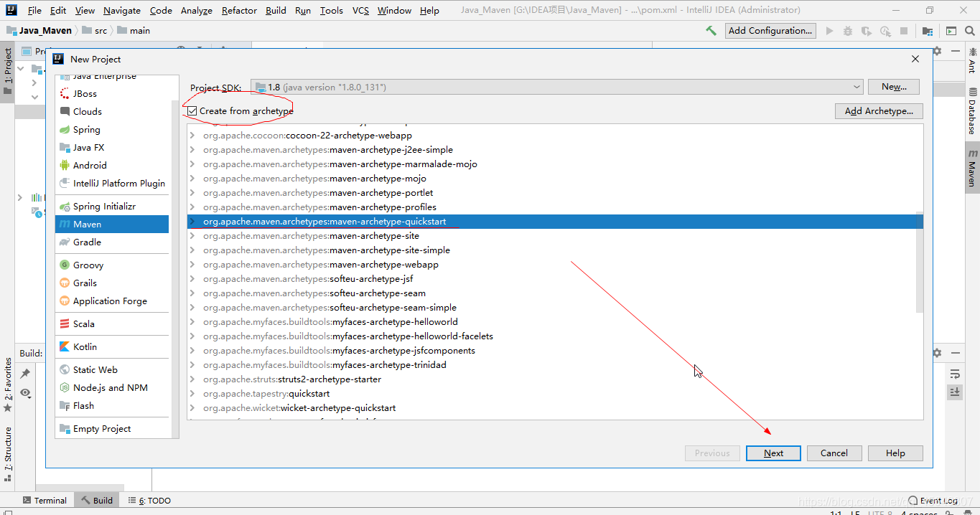Select JBoss project type
Screen dimensions: 980x515
coord(112,93)
